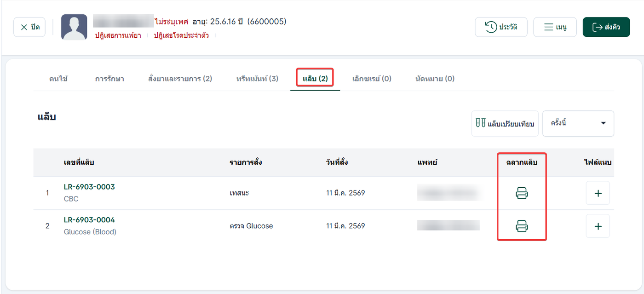Click รายการสั่ง column header

pos(246,162)
